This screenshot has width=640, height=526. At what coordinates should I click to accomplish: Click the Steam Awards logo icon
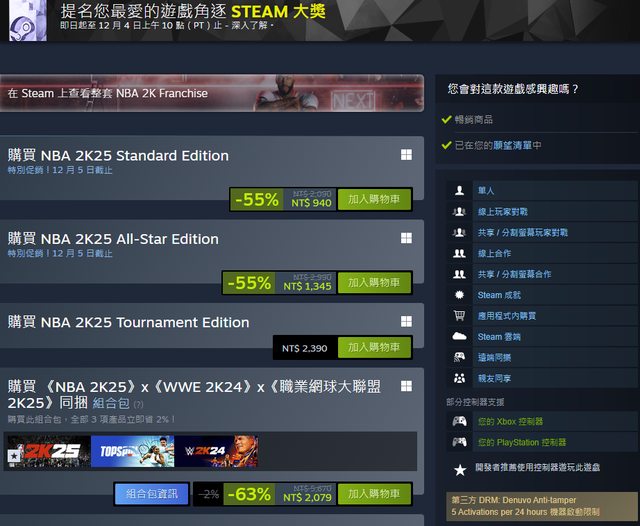tap(28, 20)
